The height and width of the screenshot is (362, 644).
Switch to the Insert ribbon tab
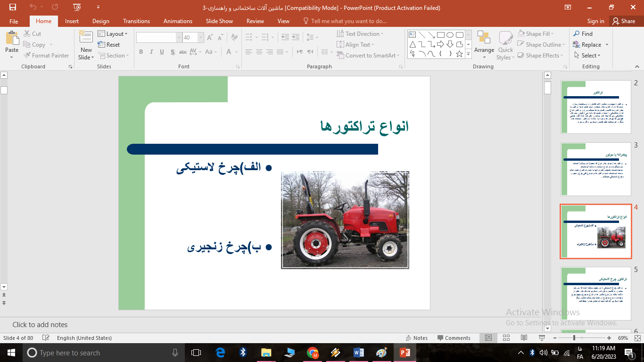pyautogui.click(x=72, y=21)
